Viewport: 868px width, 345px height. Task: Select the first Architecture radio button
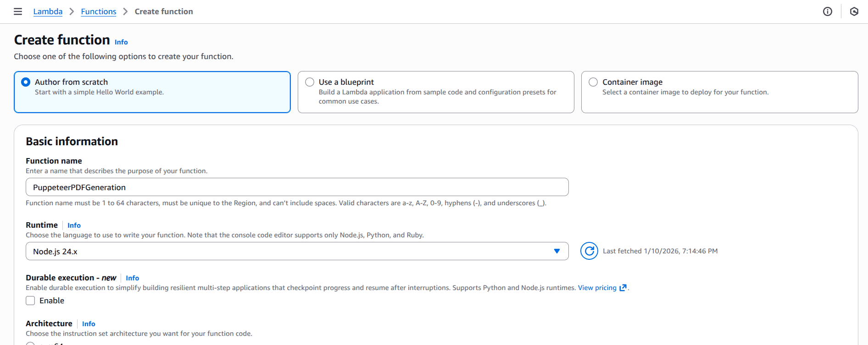pos(30,343)
